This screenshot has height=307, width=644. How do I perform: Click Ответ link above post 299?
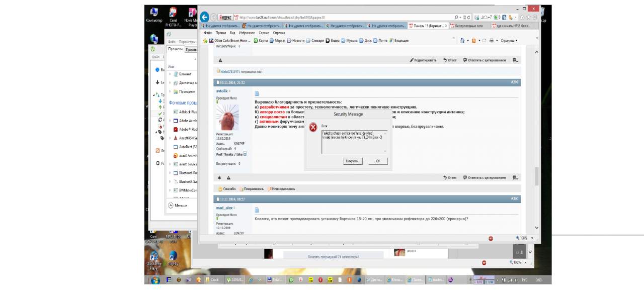point(450,60)
